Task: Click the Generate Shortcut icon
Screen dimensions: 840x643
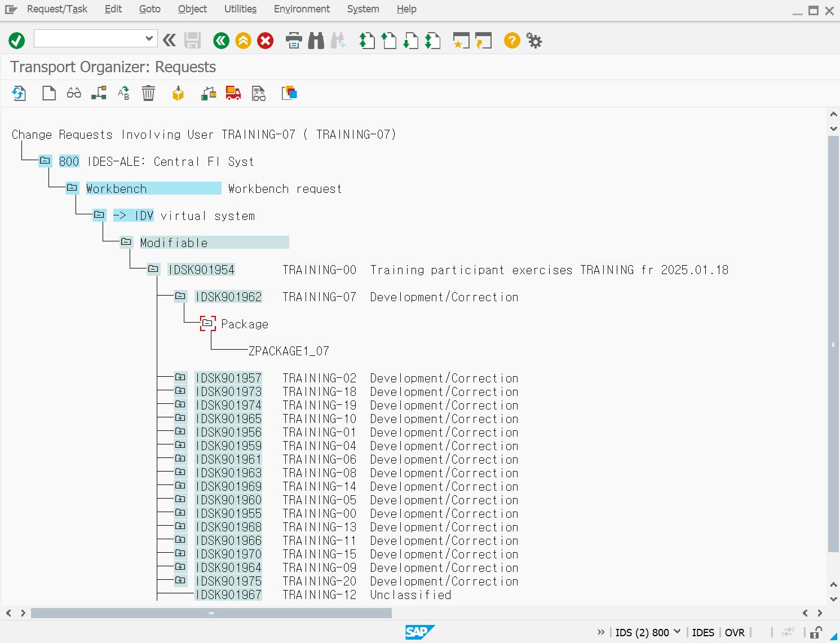Action: (x=483, y=41)
